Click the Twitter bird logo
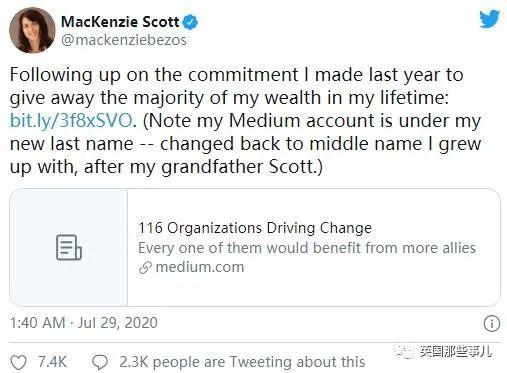Screen dimensions: 507x373 click(x=489, y=19)
